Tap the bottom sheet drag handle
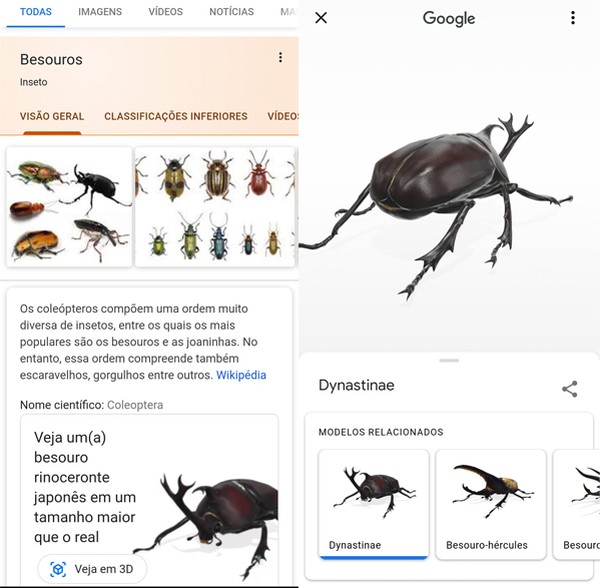The height and width of the screenshot is (588, 600). click(449, 360)
